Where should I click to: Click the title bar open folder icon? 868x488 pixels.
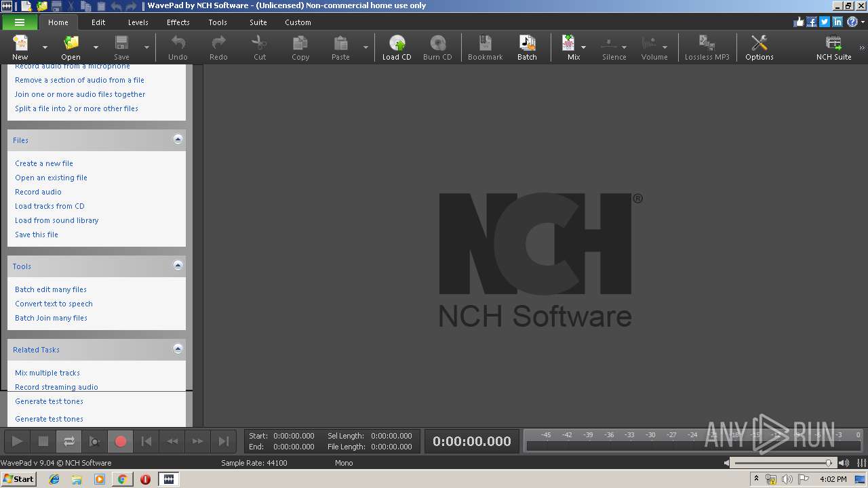click(x=42, y=6)
